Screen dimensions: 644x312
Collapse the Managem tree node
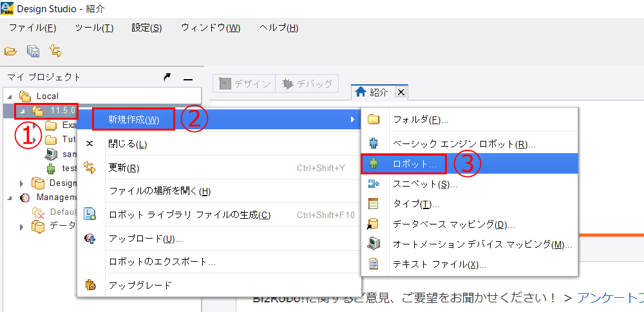[x=10, y=197]
